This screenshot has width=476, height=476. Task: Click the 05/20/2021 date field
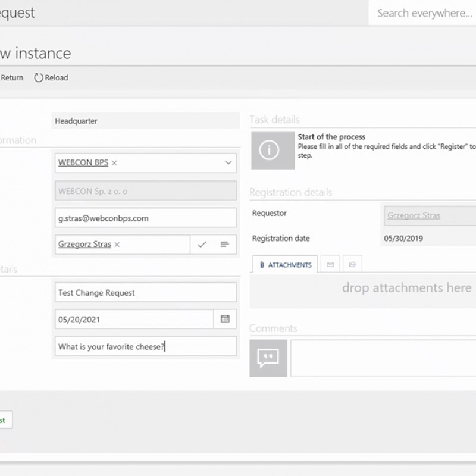[x=134, y=319]
